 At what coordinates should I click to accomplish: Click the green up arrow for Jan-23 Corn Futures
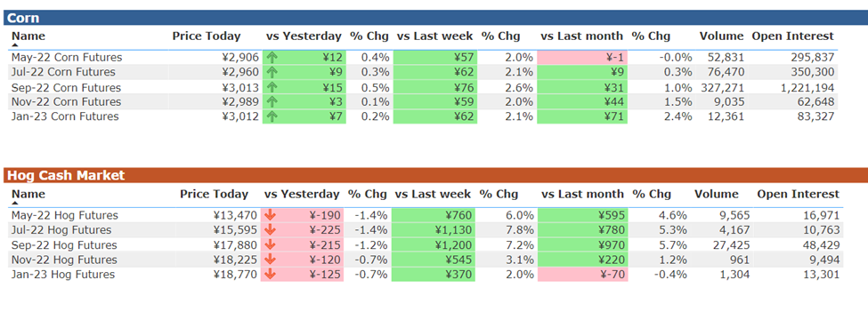(272, 116)
